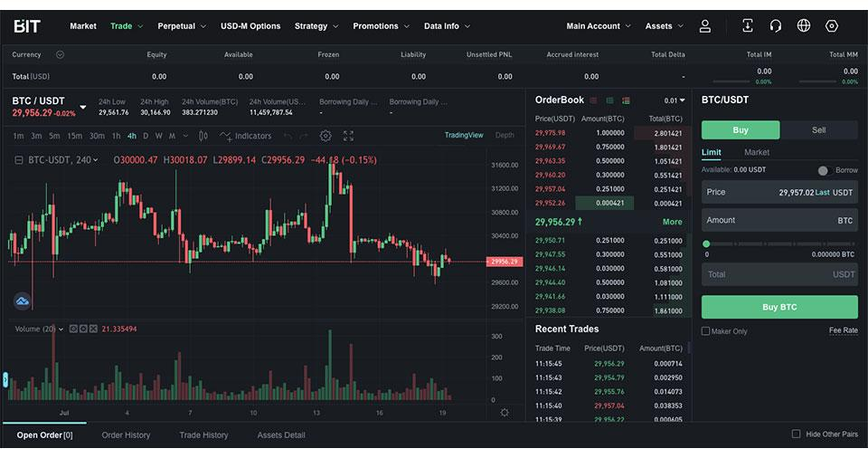Open the Indicators tool
Viewport: 868px width, 458px height.
tap(245, 136)
